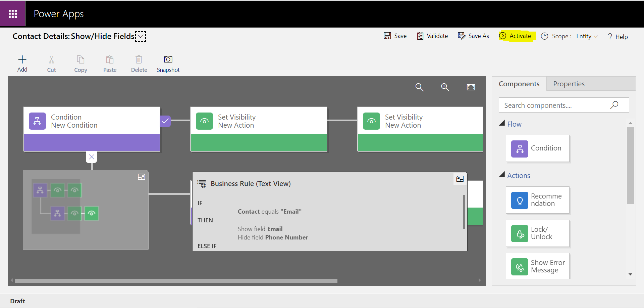Click the components panel vertical scrollbar thumb
Screen dimensions: 644x308
tap(630, 166)
